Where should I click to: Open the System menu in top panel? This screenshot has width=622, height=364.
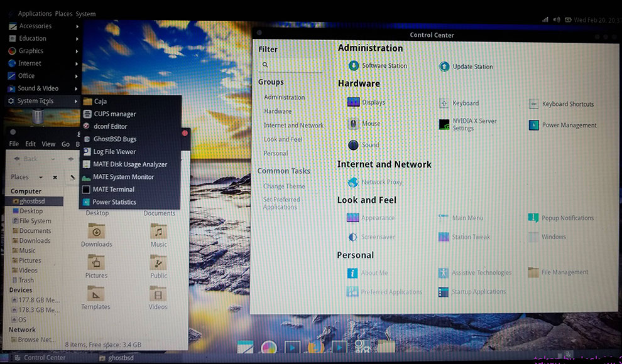(85, 14)
